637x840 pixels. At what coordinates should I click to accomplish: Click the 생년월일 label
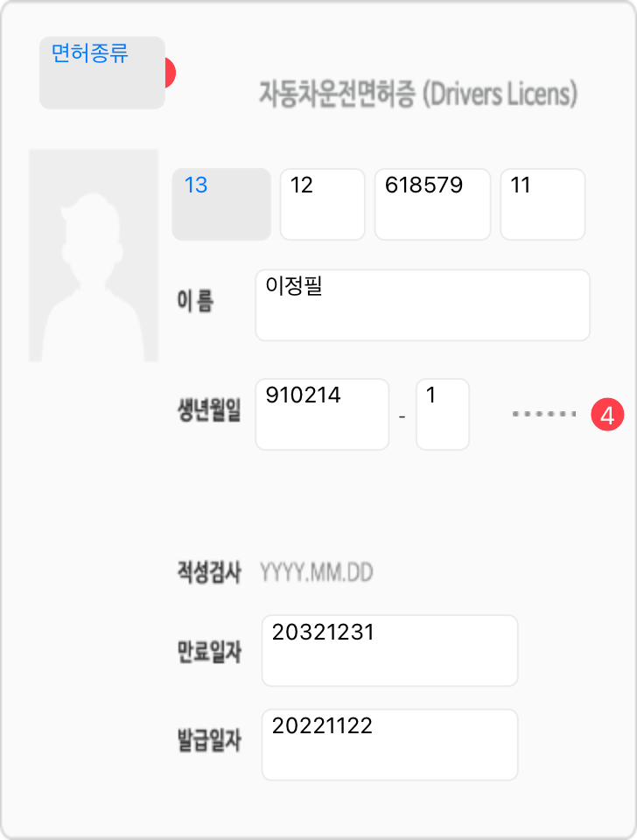pyautogui.click(x=209, y=414)
